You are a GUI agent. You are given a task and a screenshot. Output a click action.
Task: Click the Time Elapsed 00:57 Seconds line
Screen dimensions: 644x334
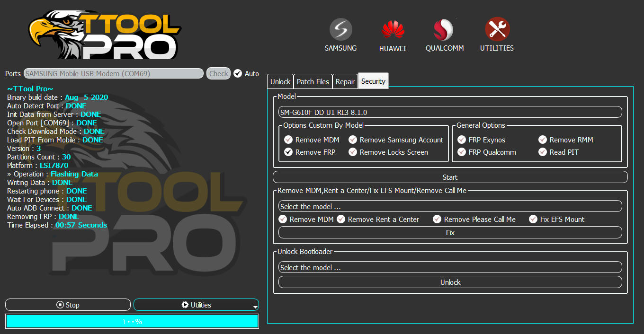[57, 225]
